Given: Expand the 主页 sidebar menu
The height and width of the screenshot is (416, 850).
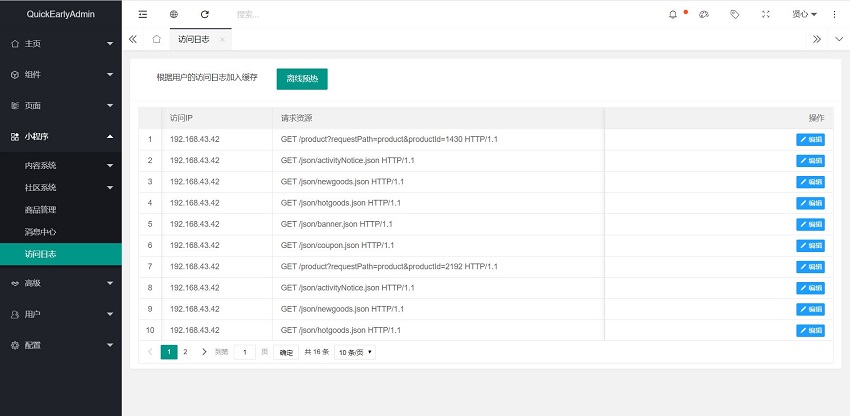Looking at the screenshot, I should point(61,44).
